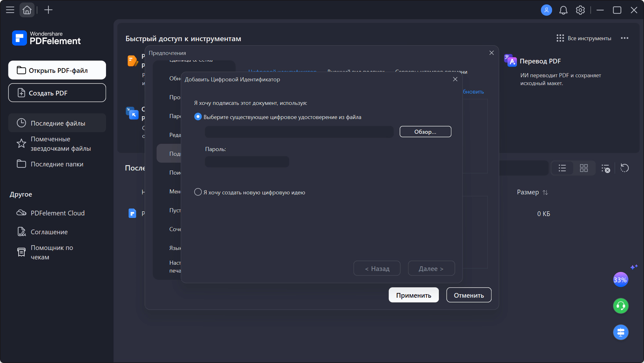The height and width of the screenshot is (363, 644).
Task: Open the recent PDF file icon
Action: (132, 213)
